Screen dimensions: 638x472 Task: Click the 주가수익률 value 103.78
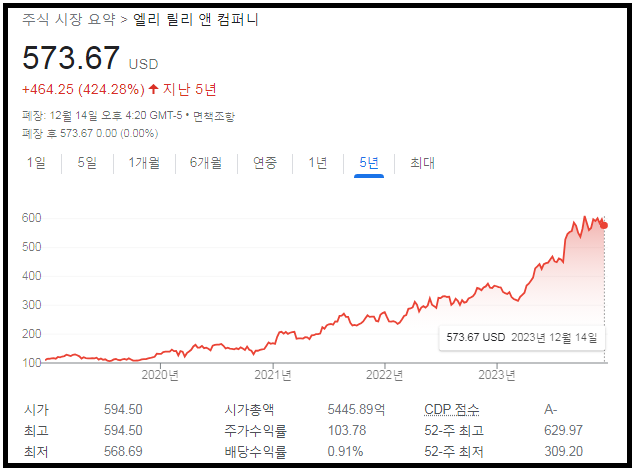(347, 430)
